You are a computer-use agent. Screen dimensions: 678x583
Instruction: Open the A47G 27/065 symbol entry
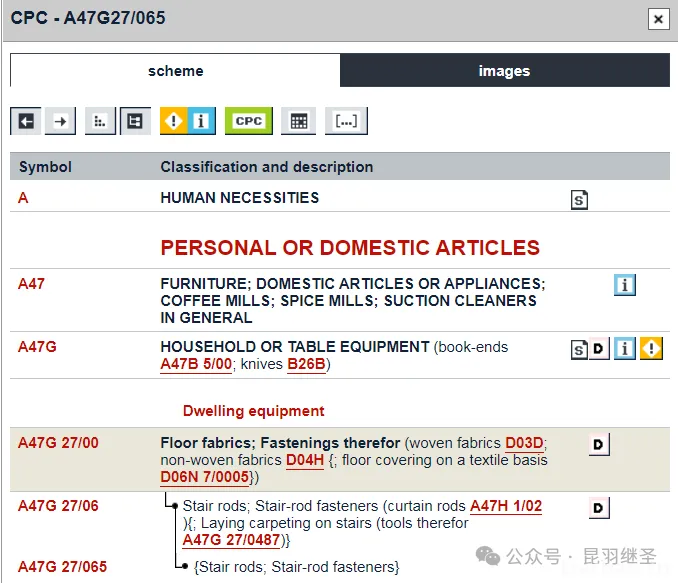click(x=62, y=567)
